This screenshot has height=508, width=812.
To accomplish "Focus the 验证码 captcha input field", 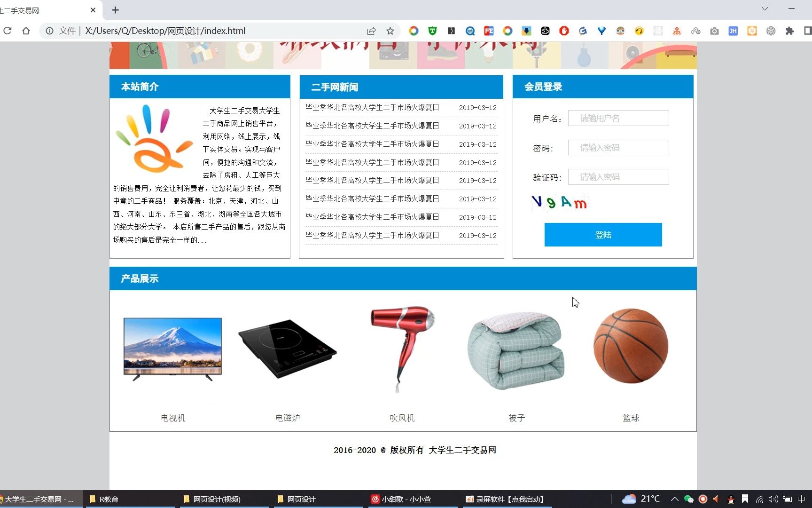I will tap(618, 177).
